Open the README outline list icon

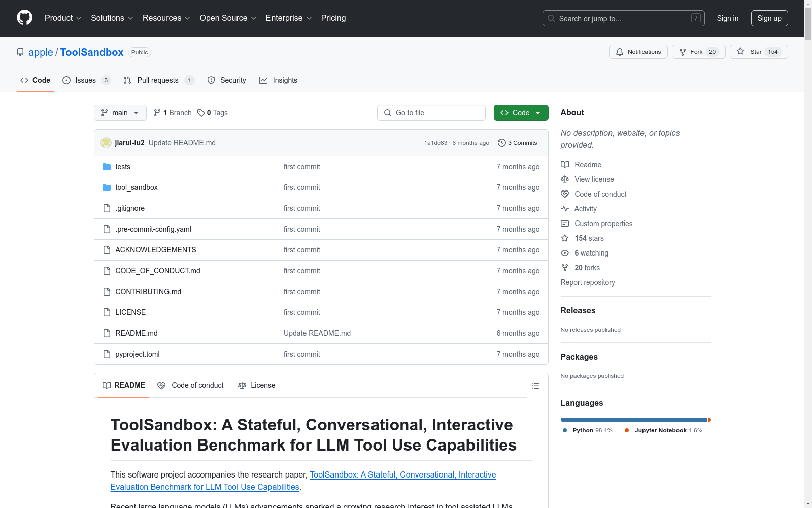(x=535, y=386)
